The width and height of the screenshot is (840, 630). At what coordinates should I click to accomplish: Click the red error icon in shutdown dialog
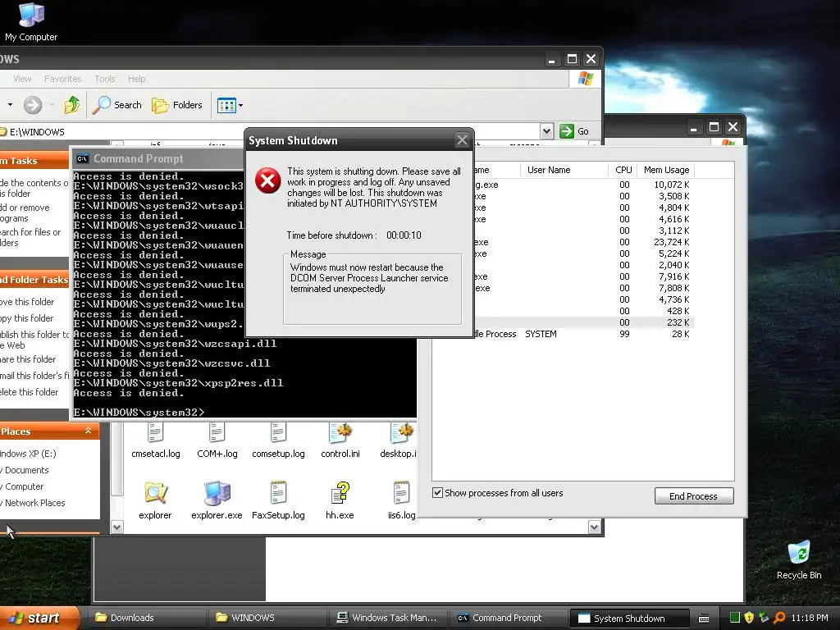tap(268, 180)
